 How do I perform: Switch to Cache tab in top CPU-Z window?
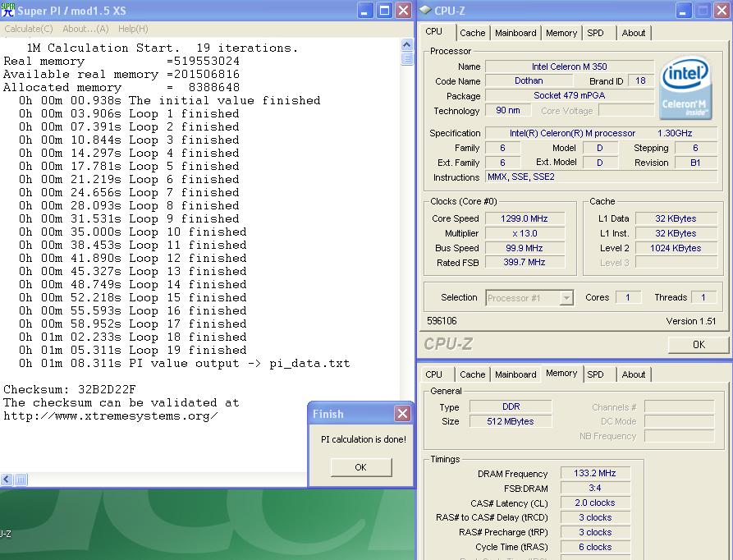[x=473, y=33]
